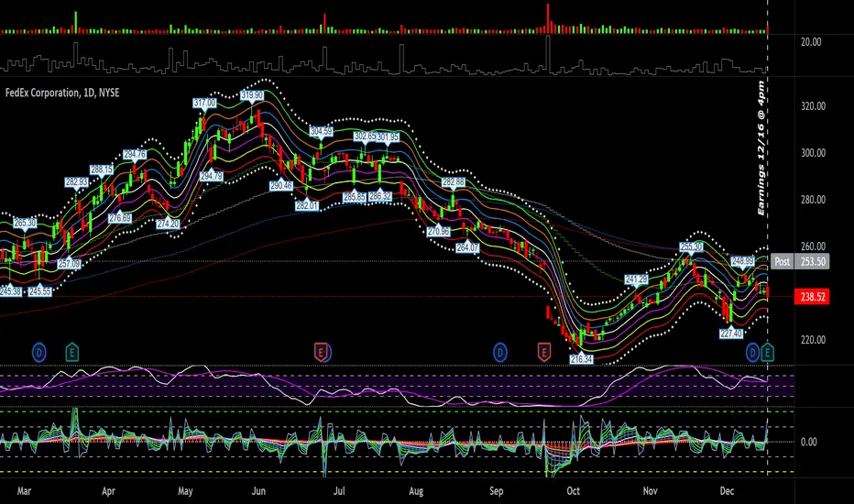Screen dimensions: 854x504
Task: Click the 220.00 price axis value
Action: click(813, 340)
